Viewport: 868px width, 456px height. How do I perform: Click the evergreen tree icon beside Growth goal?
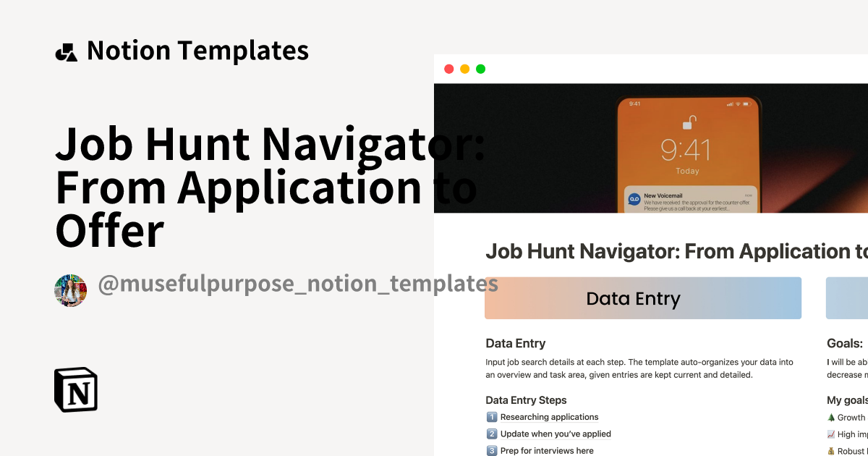coord(832,417)
